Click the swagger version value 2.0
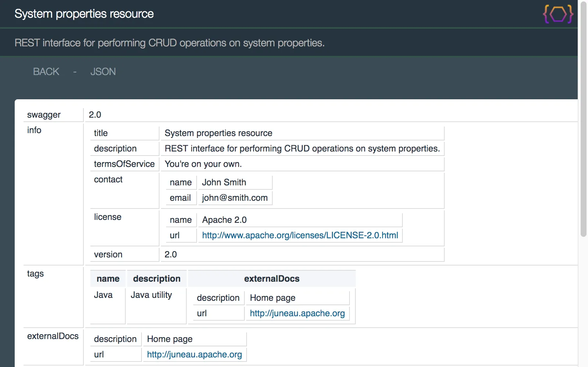588x367 pixels. (95, 115)
